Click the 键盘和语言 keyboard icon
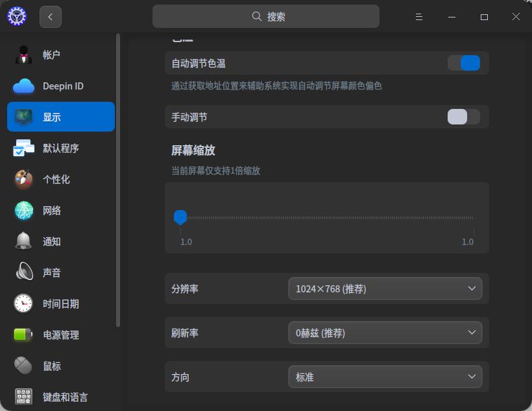The image size is (532, 411). [x=23, y=397]
